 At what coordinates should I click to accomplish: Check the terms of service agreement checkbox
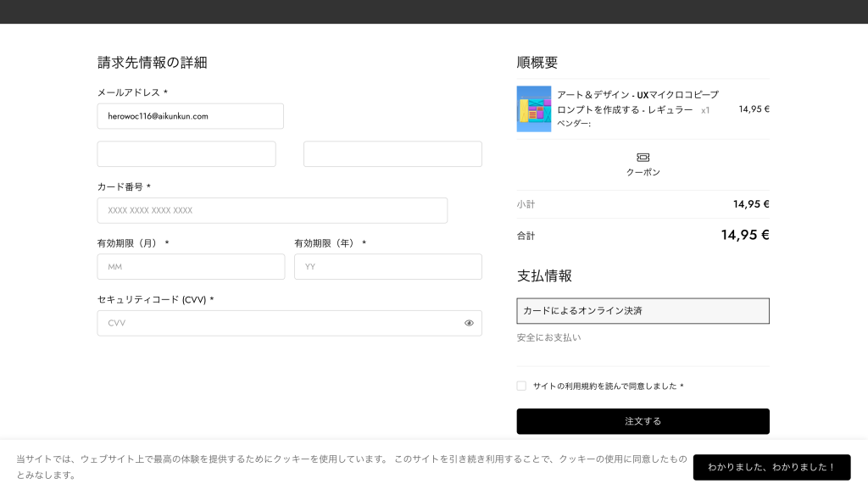[x=521, y=386]
